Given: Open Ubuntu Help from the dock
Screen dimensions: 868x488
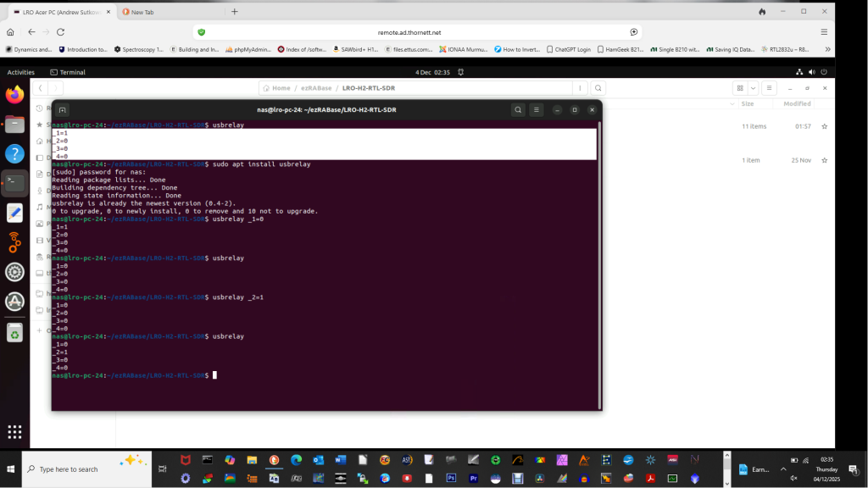Looking at the screenshot, I should [x=14, y=153].
